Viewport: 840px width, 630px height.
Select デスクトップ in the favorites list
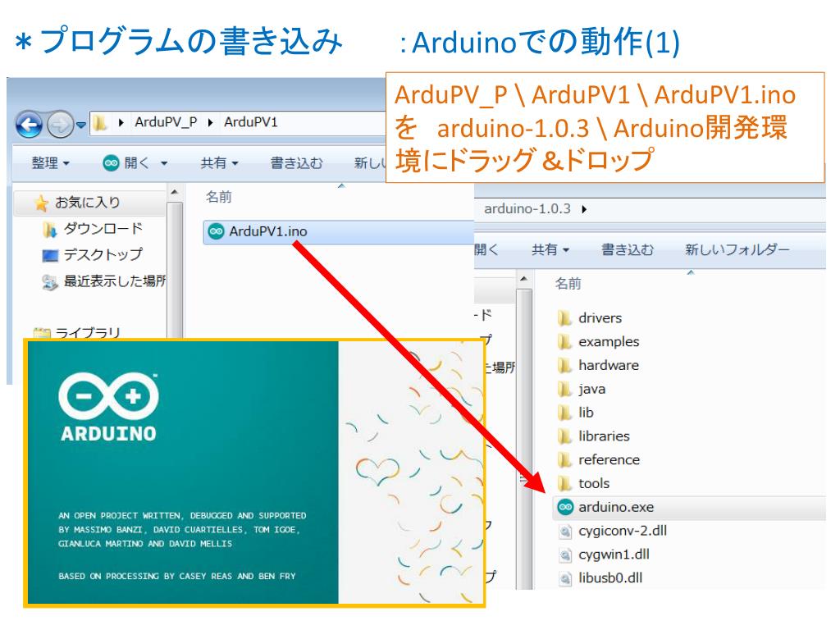pos(103,254)
